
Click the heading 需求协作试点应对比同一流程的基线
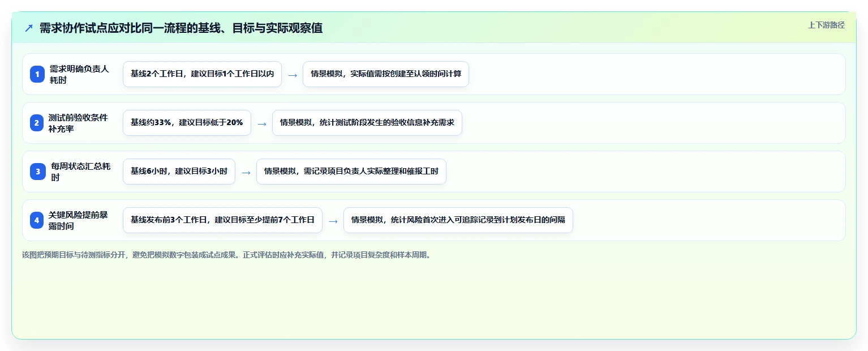coord(181,28)
